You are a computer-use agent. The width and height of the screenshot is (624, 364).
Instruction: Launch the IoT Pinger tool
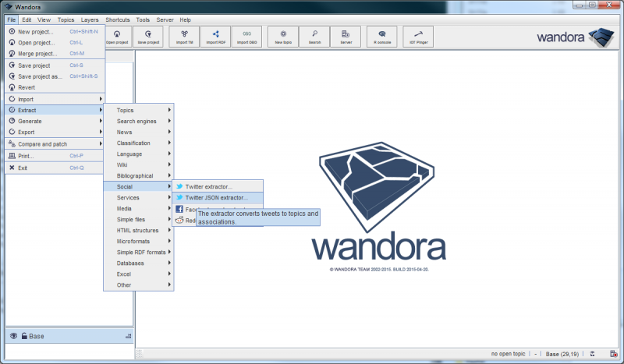[419, 36]
